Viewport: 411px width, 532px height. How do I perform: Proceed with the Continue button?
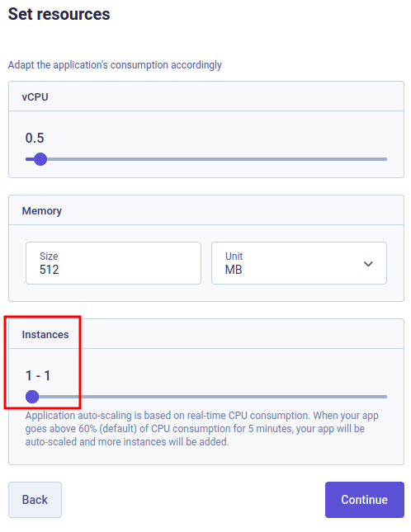[365, 500]
